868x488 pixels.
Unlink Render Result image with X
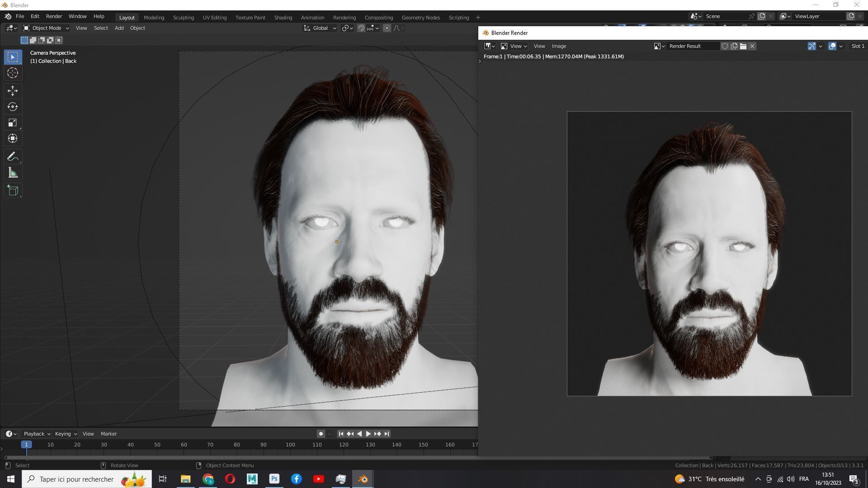tap(752, 46)
